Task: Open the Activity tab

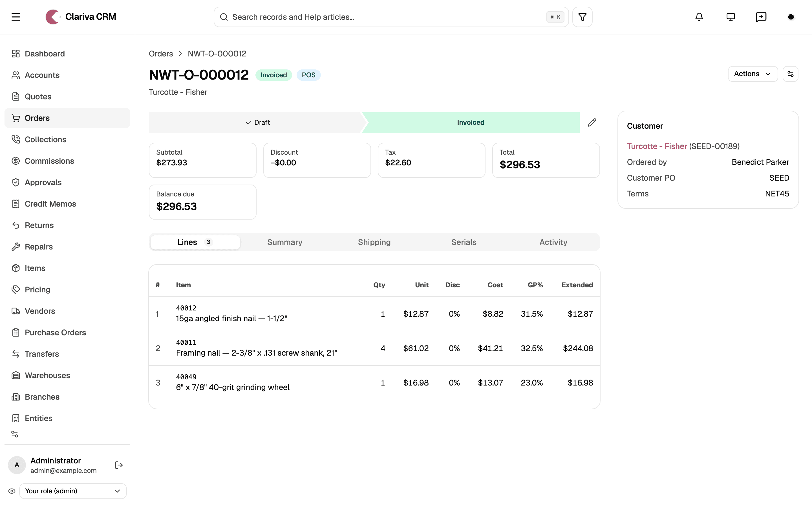Action: (x=553, y=242)
